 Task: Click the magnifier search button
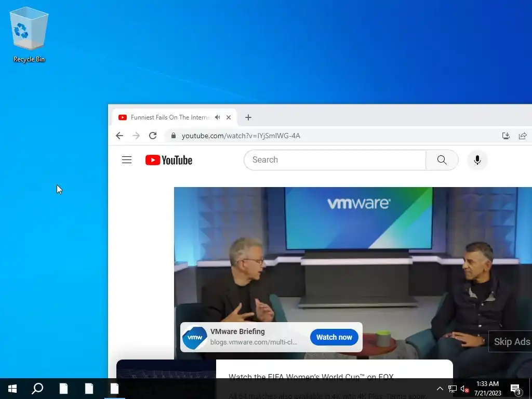[x=442, y=160]
